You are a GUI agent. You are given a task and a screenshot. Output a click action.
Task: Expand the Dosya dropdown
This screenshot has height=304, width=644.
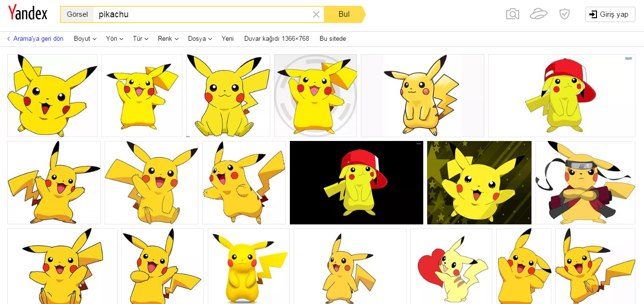point(200,39)
